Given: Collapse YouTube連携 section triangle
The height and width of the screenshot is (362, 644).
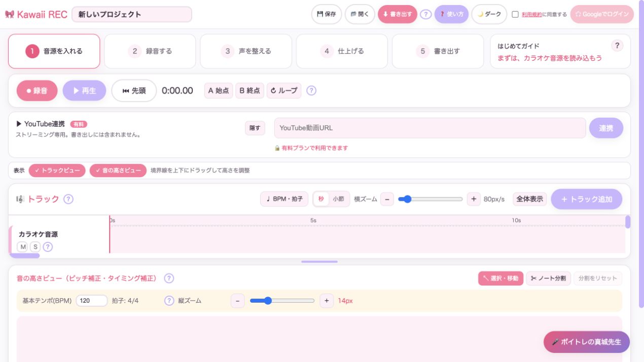Looking at the screenshot, I should [19, 124].
